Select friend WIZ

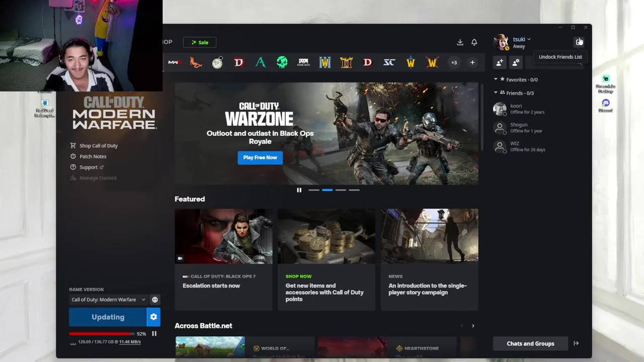[x=537, y=146]
